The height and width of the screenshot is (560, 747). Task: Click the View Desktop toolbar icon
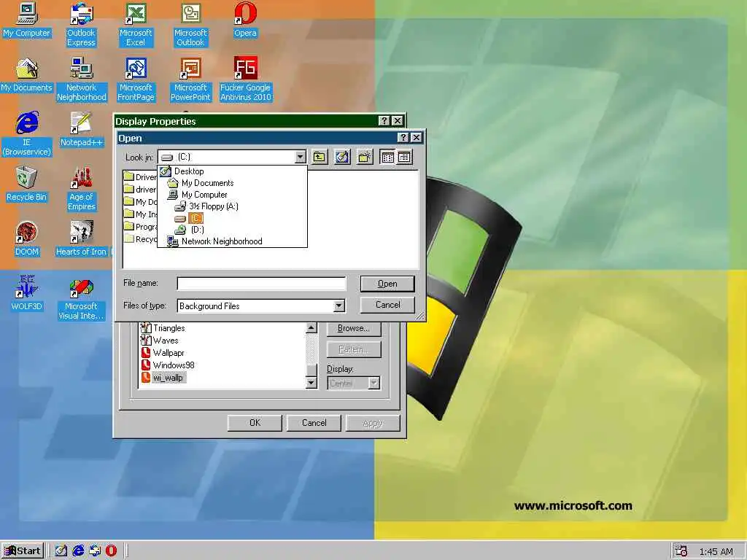coord(342,157)
